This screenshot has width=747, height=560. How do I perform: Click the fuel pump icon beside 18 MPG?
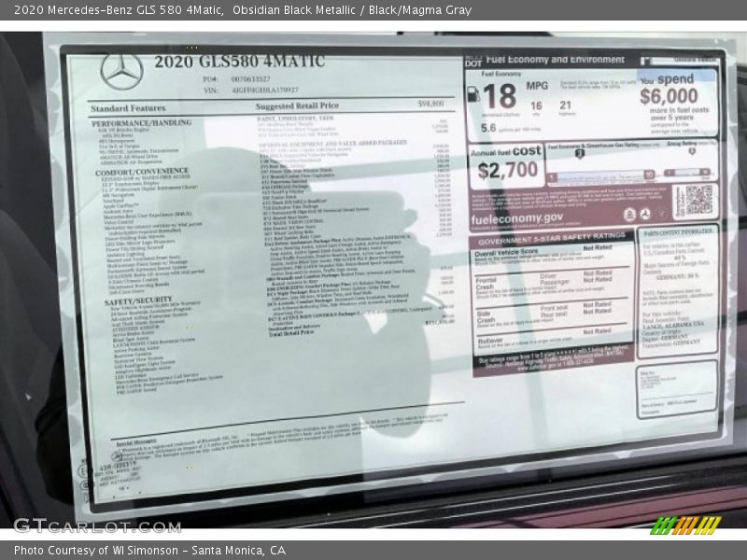tap(473, 94)
